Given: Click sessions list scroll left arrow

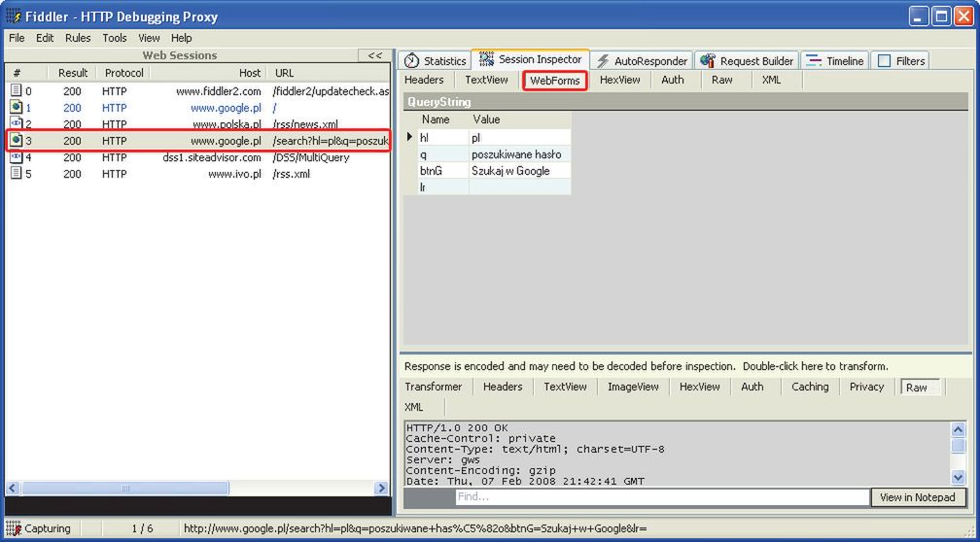Looking at the screenshot, I should pos(14,488).
